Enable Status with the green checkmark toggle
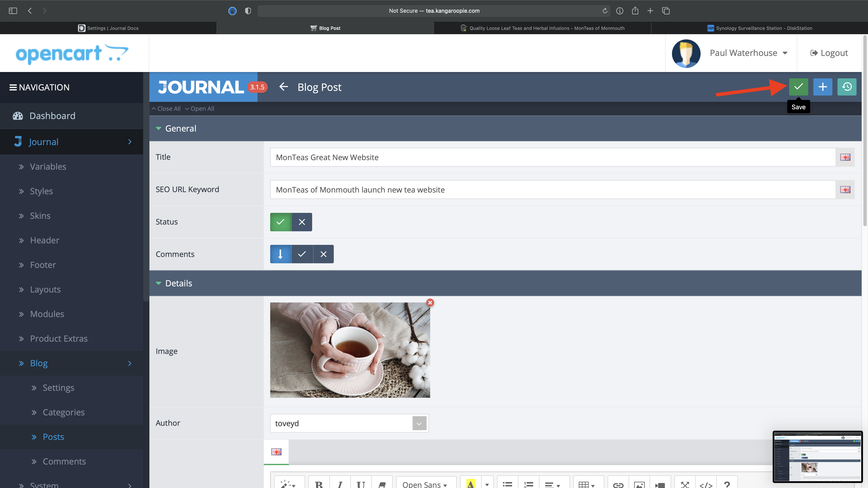The height and width of the screenshot is (488, 868). [280, 222]
